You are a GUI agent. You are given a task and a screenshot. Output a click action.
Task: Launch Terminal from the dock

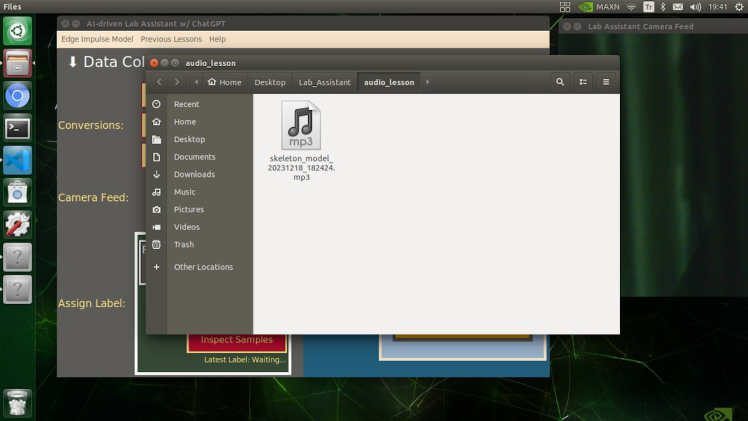click(18, 128)
